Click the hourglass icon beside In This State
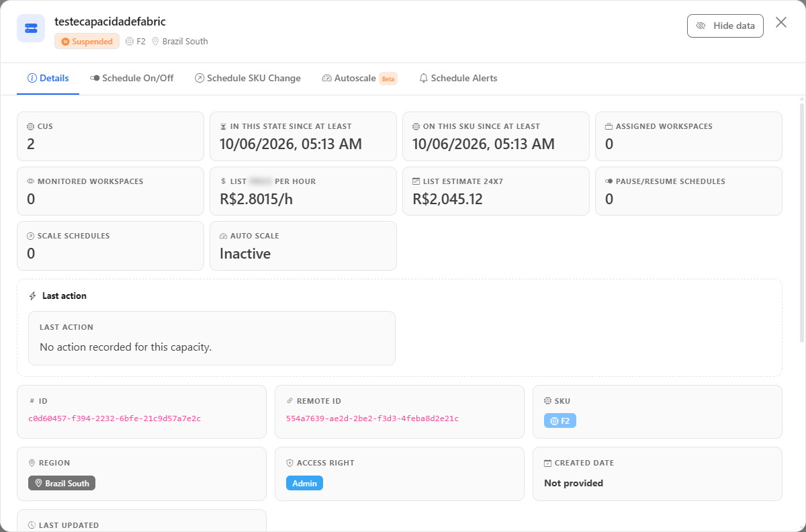Screen dimensions: 806x532 (x=223, y=126)
